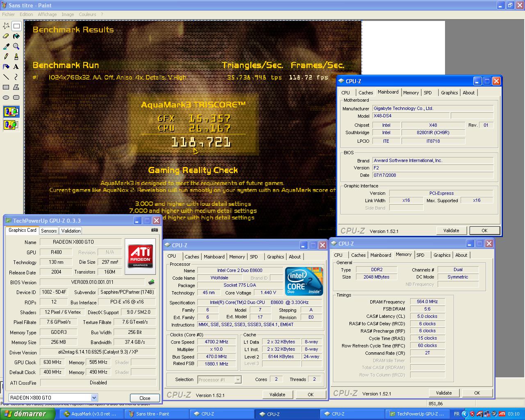This screenshot has width=525, height=420.
Task: Take a GPU-Z screenshot with the camera icon
Action: click(x=154, y=230)
